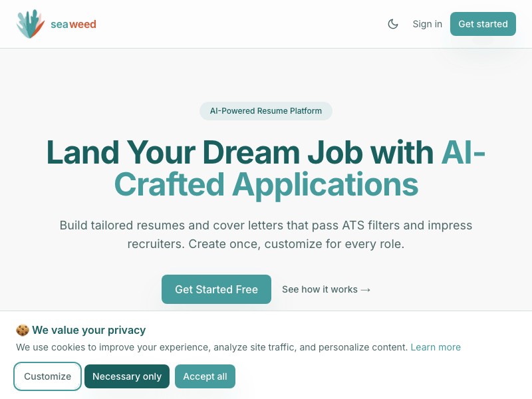Viewport: 532px width, 399px height.
Task: Open Learn more about cookies
Action: pyautogui.click(x=436, y=347)
